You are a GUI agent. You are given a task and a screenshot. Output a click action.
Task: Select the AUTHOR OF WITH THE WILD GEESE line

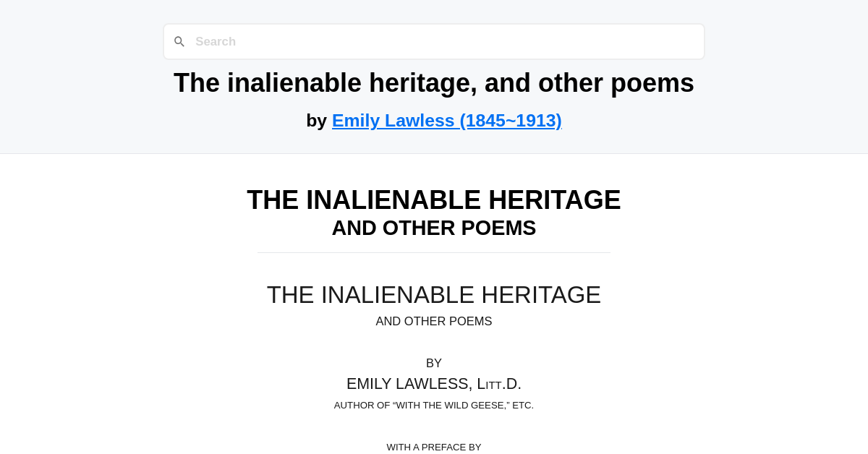click(434, 405)
